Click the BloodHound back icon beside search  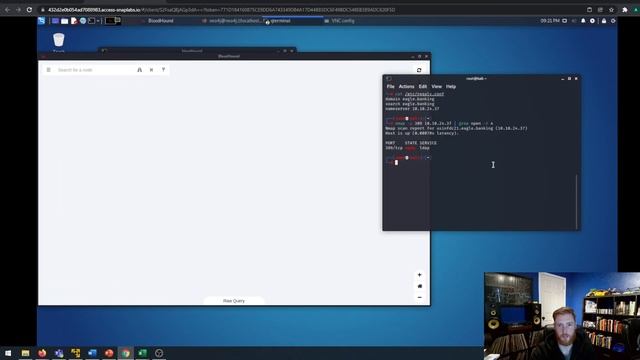(151, 70)
